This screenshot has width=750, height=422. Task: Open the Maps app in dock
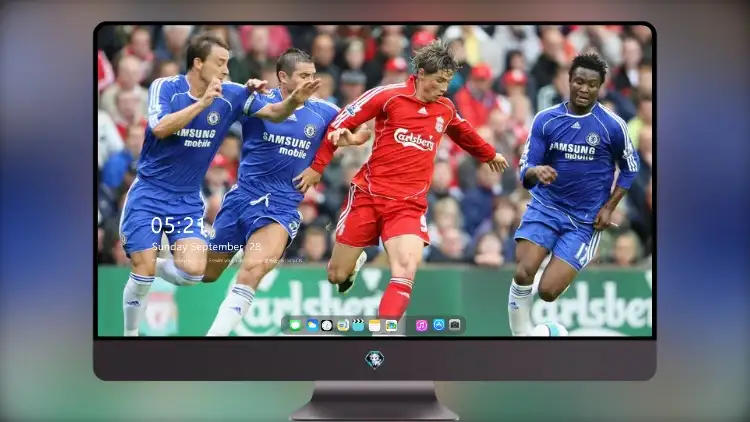click(x=342, y=325)
